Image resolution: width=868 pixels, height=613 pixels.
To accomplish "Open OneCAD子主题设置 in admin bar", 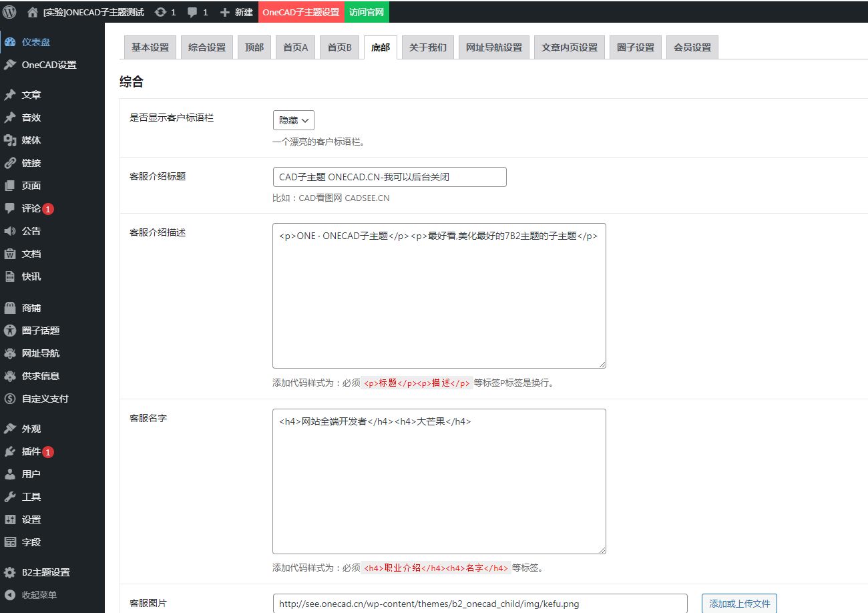I will tap(300, 12).
